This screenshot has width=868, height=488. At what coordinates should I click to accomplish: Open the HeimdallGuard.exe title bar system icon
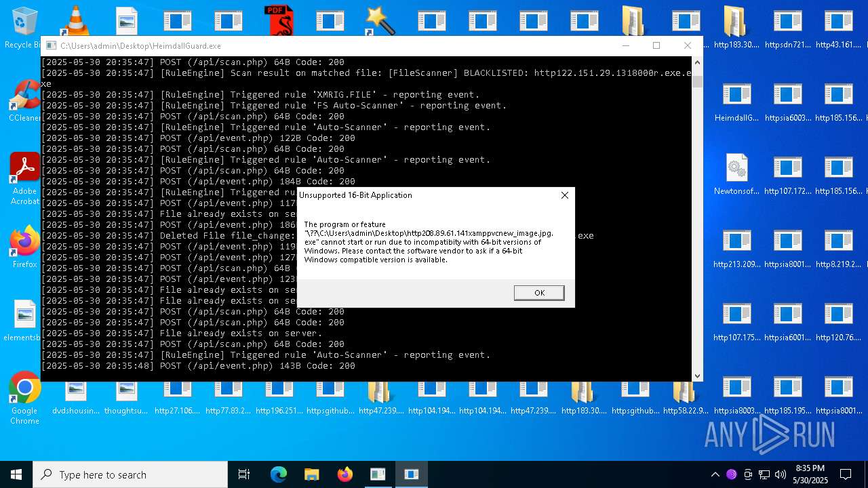pyautogui.click(x=51, y=46)
